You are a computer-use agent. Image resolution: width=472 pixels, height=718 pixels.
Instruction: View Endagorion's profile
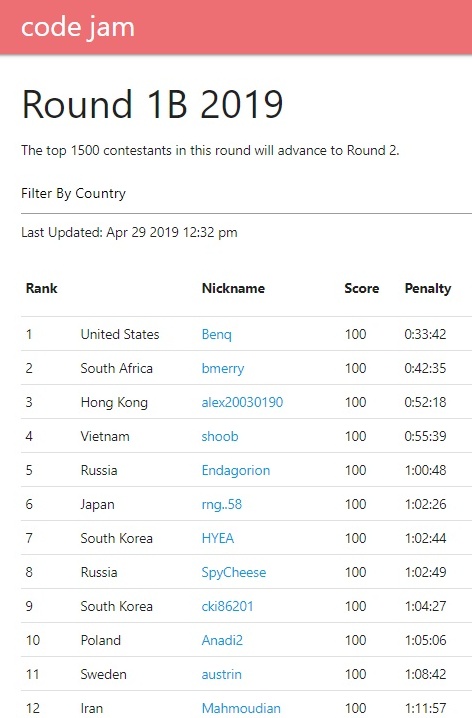pyautogui.click(x=236, y=471)
